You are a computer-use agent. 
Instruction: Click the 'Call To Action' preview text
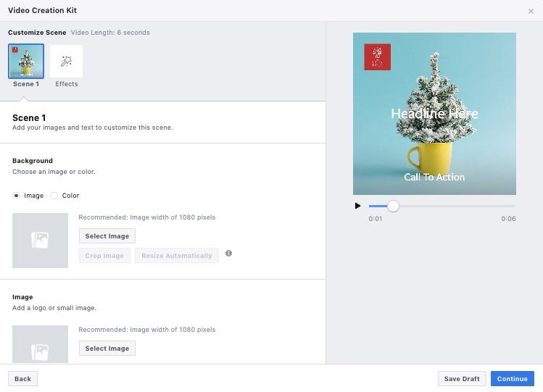coord(434,177)
